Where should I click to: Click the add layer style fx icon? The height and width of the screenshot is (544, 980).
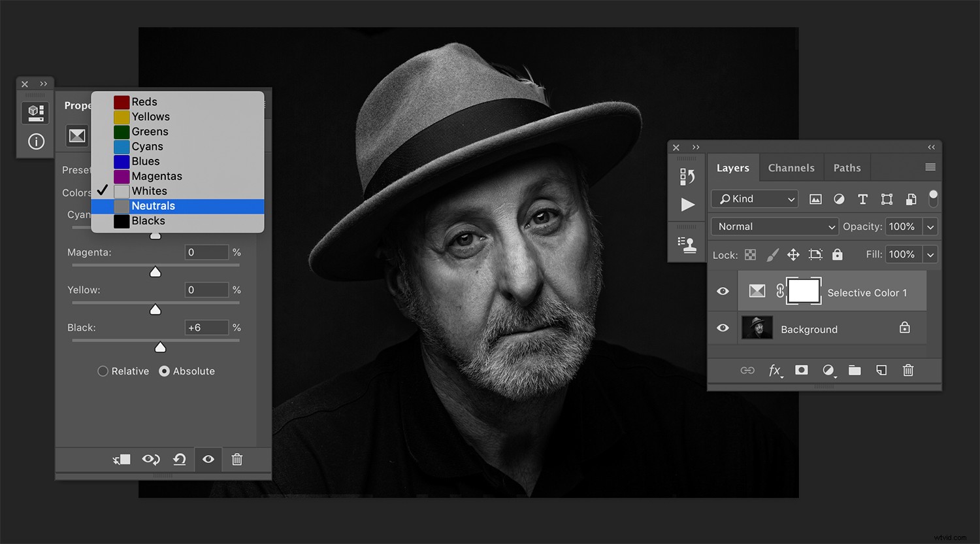coord(775,370)
